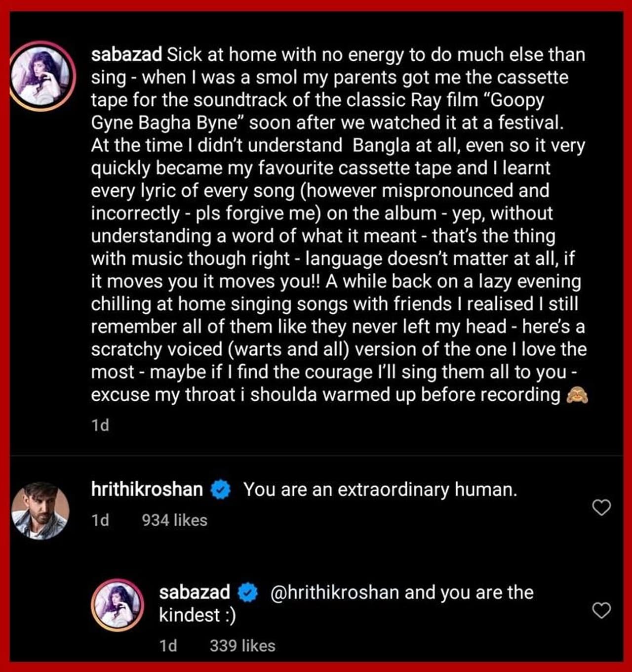
Task: Click the 1d timestamp under sabazad's reply
Action: (168, 645)
